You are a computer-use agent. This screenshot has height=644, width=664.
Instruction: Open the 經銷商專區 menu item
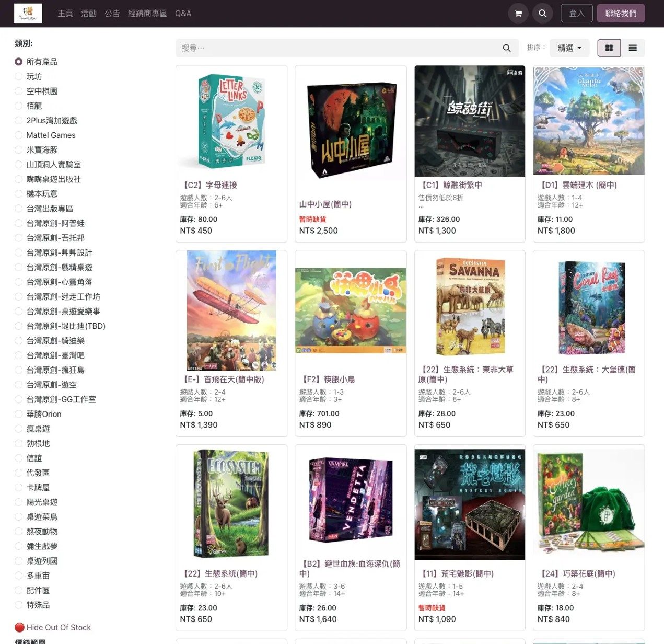[147, 14]
